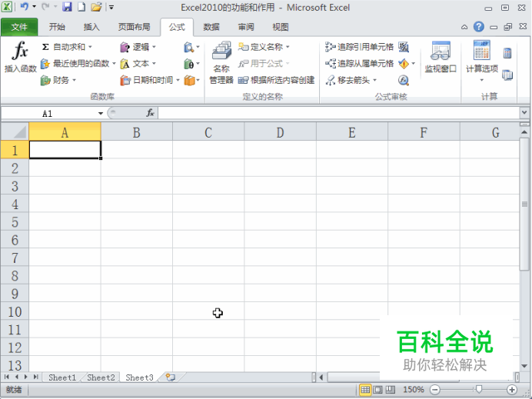
Task: Switch to the Insert (插入) tab
Action: (x=91, y=27)
